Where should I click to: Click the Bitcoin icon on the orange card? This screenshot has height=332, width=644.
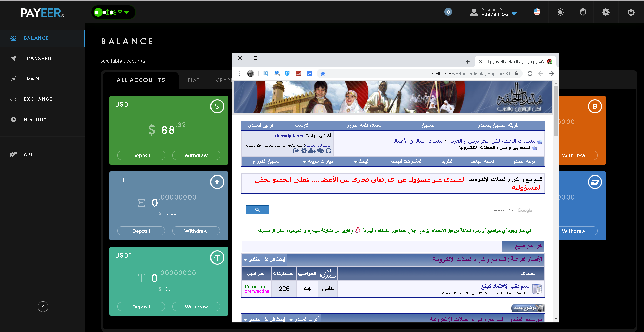coord(595,106)
